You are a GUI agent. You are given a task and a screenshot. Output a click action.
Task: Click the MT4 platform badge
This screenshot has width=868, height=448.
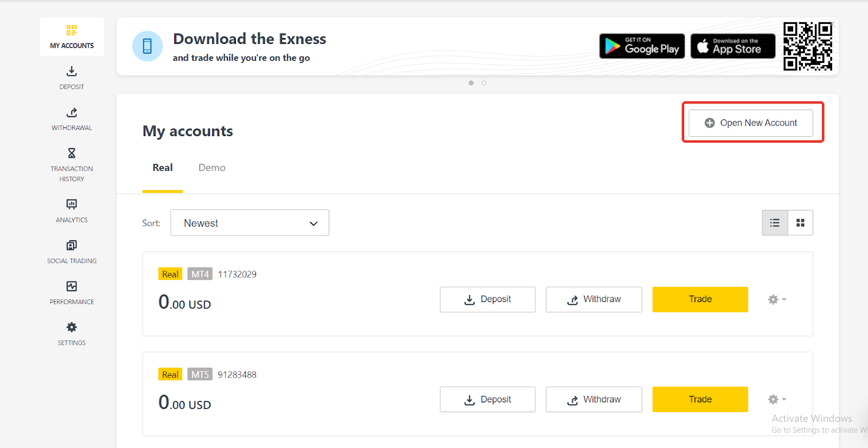click(200, 274)
